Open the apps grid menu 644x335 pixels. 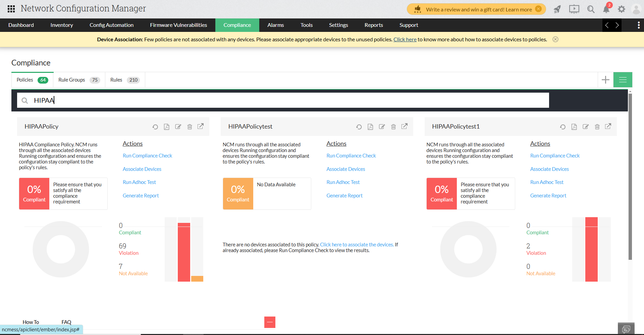pos(11,8)
